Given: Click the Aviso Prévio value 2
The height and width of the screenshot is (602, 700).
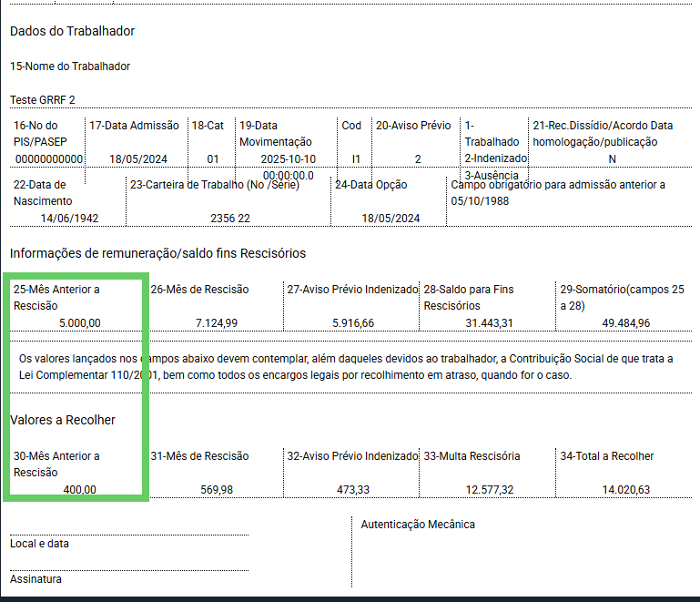Looking at the screenshot, I should click(418, 159).
